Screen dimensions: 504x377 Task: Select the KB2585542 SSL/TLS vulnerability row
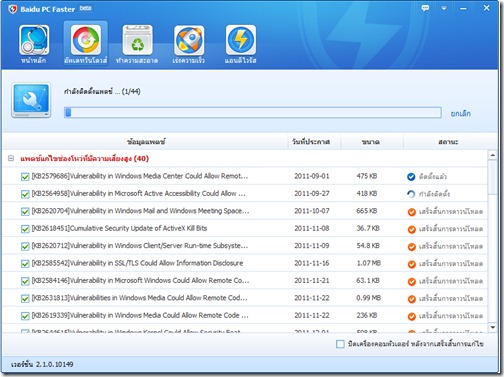(245, 263)
